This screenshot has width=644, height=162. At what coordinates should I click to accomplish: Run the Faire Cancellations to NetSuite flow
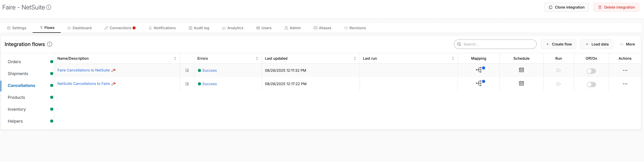click(559, 71)
